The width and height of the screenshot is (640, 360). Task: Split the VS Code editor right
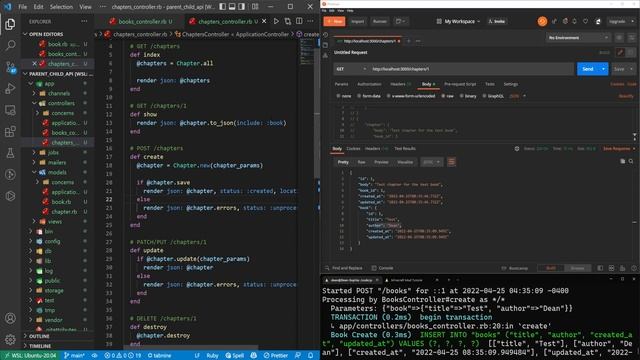tap(299, 21)
